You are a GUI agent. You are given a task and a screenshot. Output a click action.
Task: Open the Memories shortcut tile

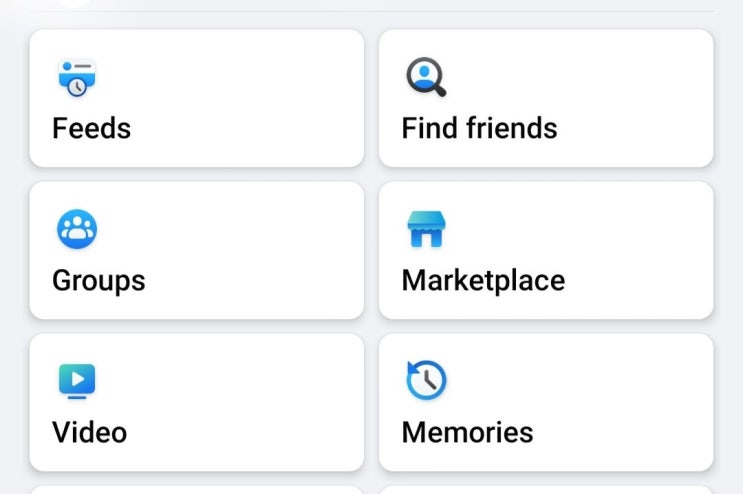(x=546, y=402)
